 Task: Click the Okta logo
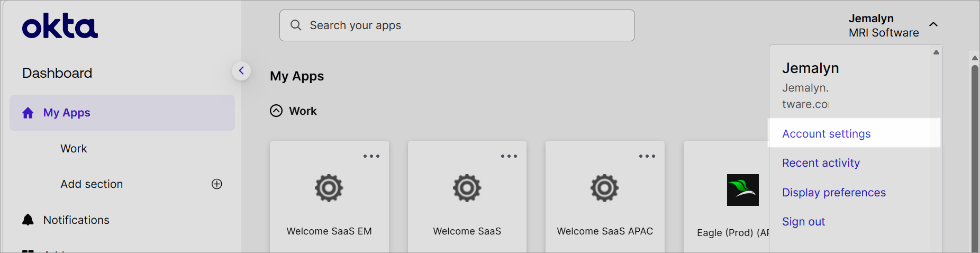60,26
